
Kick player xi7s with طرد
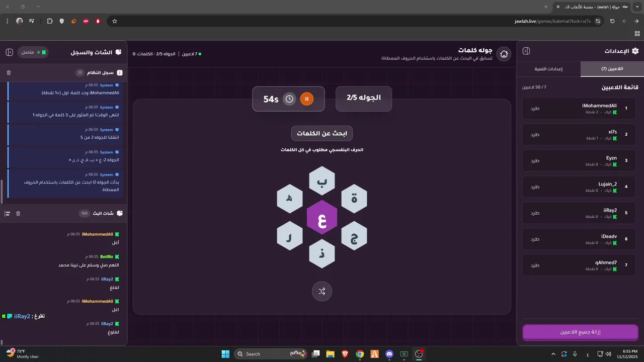(535, 134)
